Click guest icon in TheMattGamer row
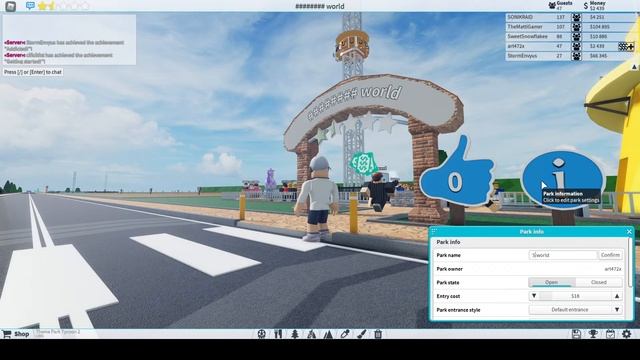640x360 pixels. [x=576, y=27]
